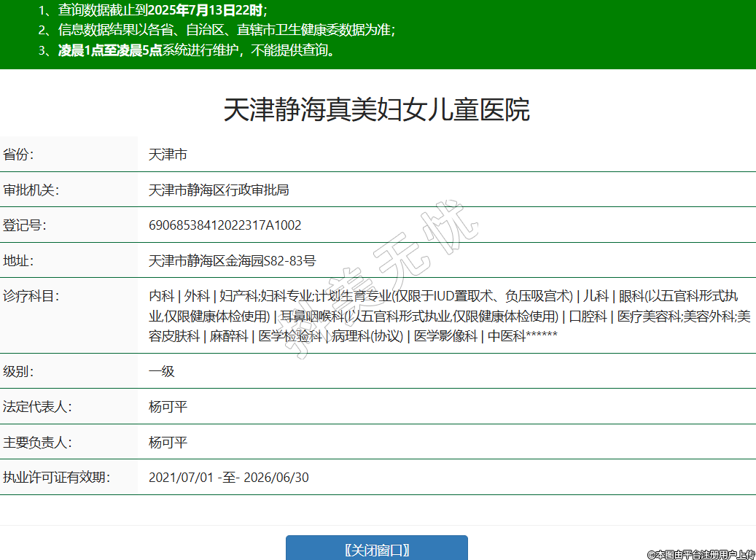Click the 执业许可证有效期 field label
The image size is (756, 560).
pyautogui.click(x=56, y=478)
